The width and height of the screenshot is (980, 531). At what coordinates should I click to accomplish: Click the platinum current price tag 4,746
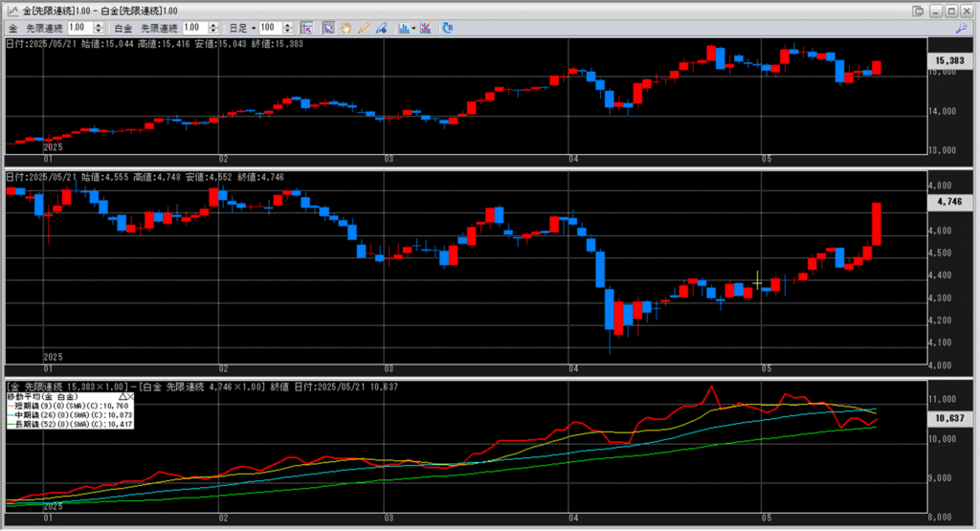[x=950, y=202]
